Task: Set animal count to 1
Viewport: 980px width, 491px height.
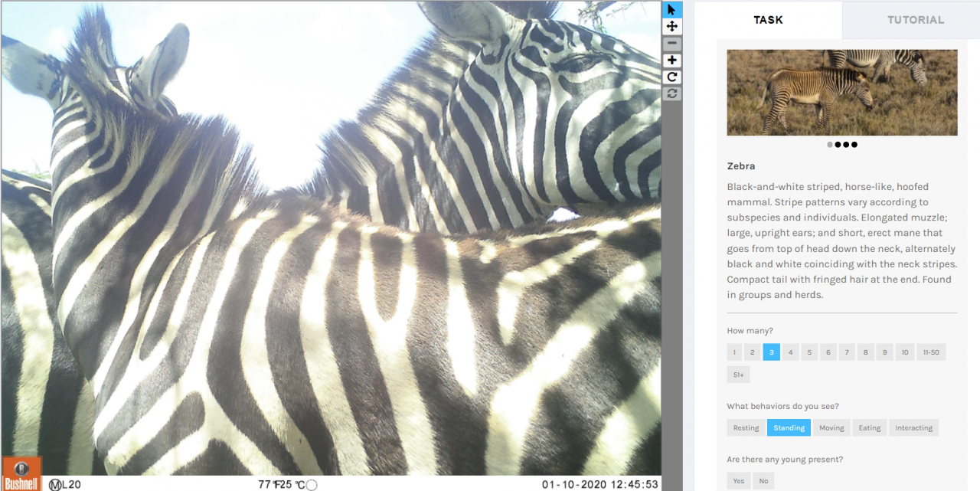Action: 734,352
